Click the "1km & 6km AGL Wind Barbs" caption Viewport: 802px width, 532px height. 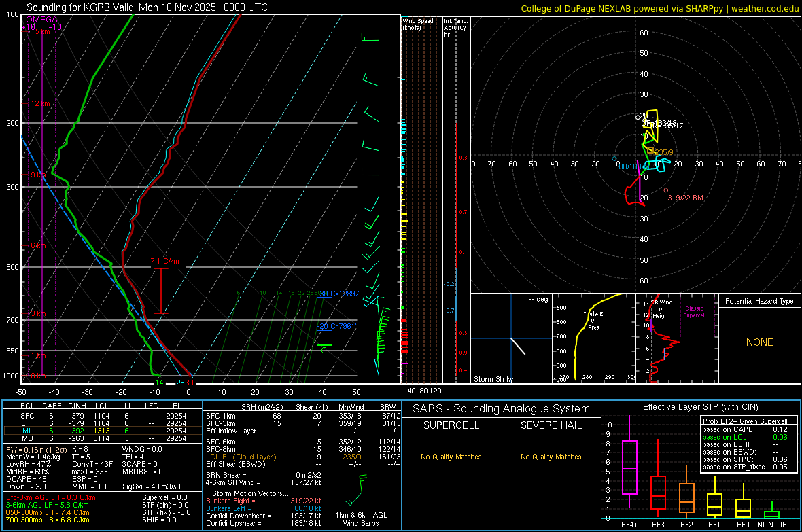pyautogui.click(x=361, y=519)
